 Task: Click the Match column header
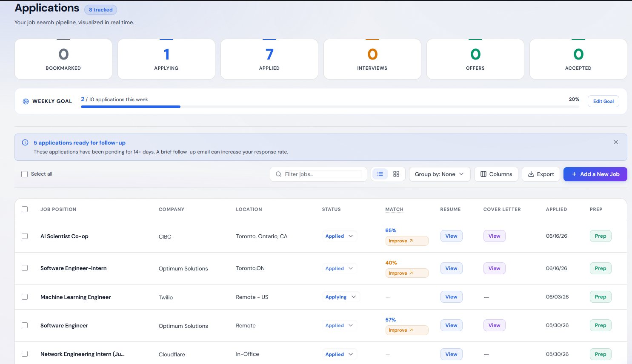[x=395, y=209]
